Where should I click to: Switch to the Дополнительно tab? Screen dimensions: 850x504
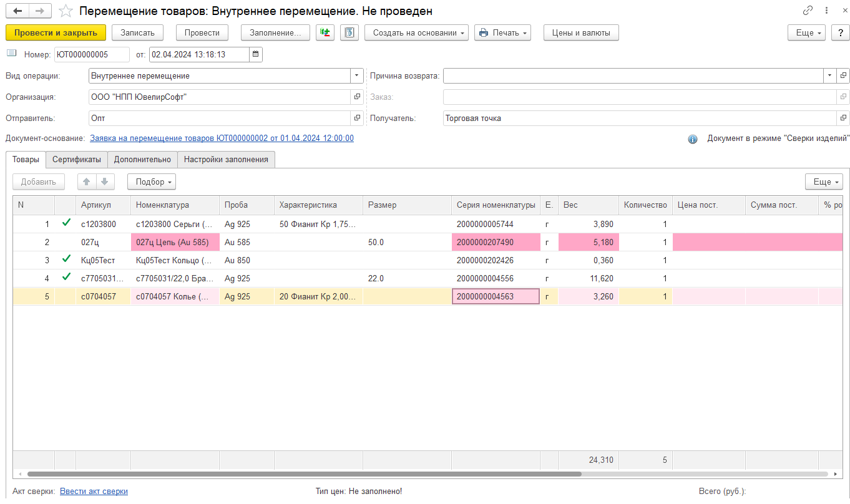point(142,160)
